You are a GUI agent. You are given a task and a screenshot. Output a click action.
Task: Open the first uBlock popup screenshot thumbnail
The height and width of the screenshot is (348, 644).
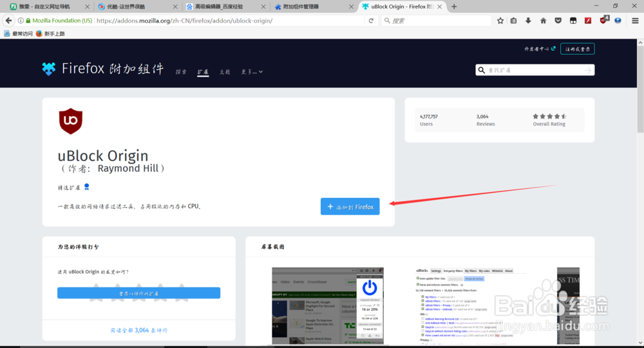328,305
